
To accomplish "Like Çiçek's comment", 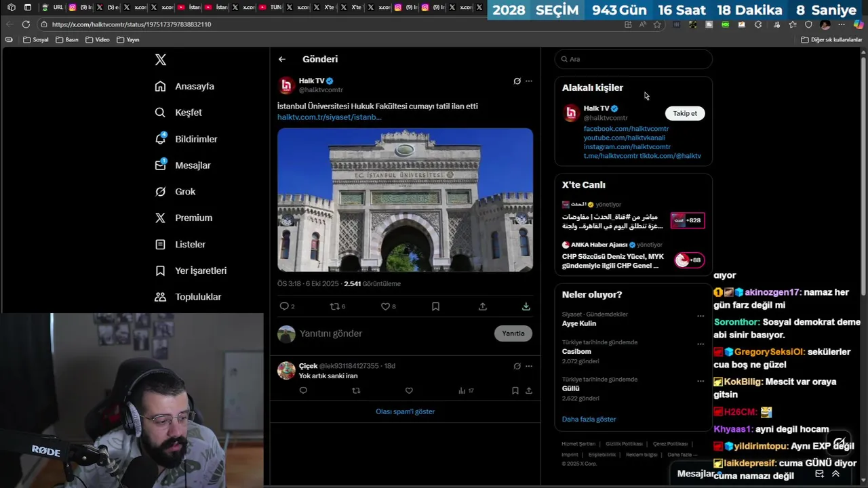I will (x=409, y=390).
